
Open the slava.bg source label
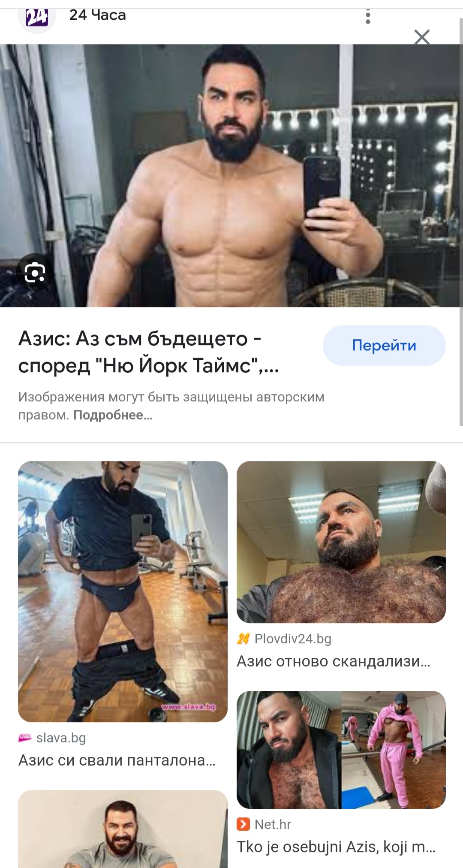click(61, 738)
